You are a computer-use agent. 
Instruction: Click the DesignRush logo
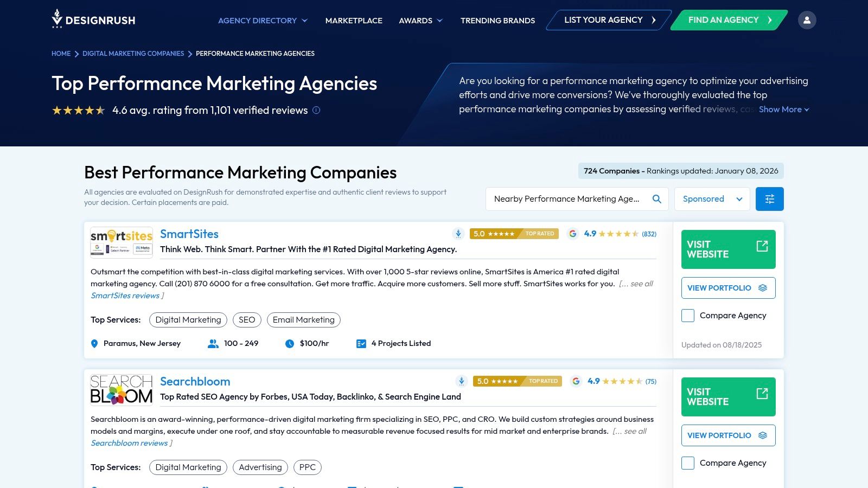coord(93,19)
